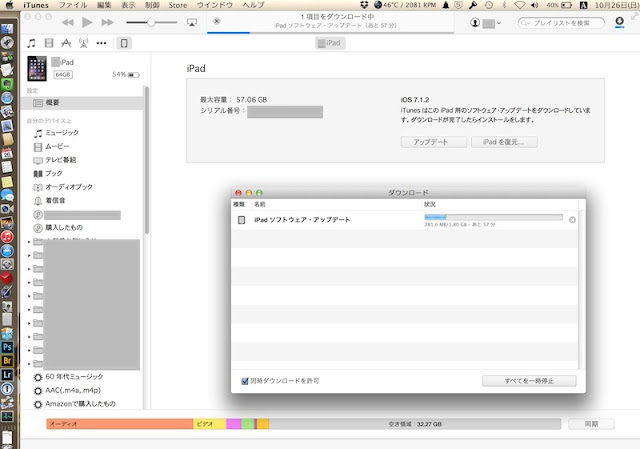Click the オーディオ segment of capacity bar
This screenshot has width=640, height=449.
tap(120, 424)
